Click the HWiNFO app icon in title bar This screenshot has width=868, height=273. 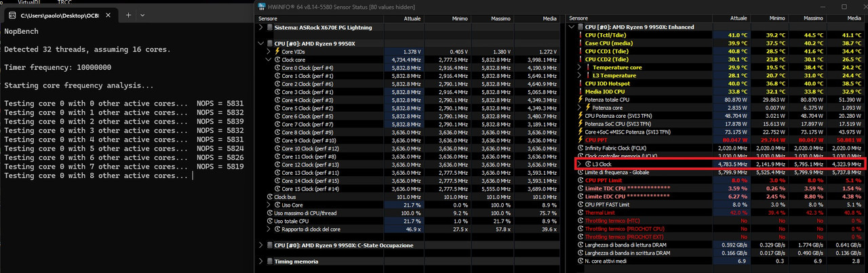[x=262, y=5]
